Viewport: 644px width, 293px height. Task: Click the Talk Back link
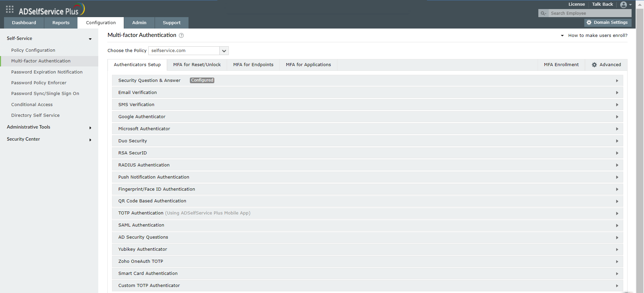pyautogui.click(x=602, y=4)
